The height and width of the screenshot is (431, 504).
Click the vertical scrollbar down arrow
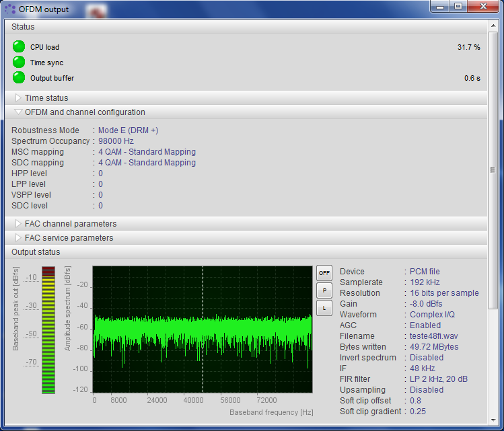click(x=493, y=419)
